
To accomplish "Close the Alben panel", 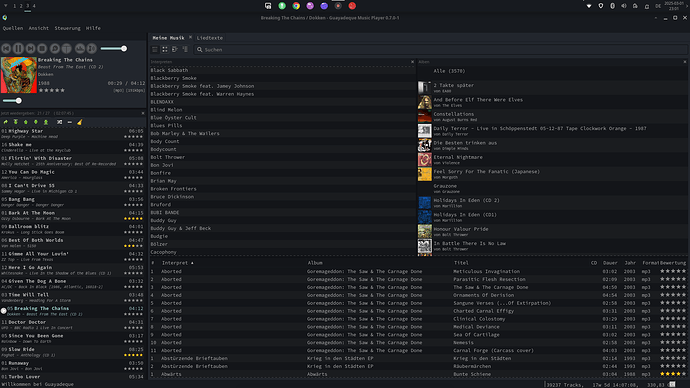I will pos(685,62).
